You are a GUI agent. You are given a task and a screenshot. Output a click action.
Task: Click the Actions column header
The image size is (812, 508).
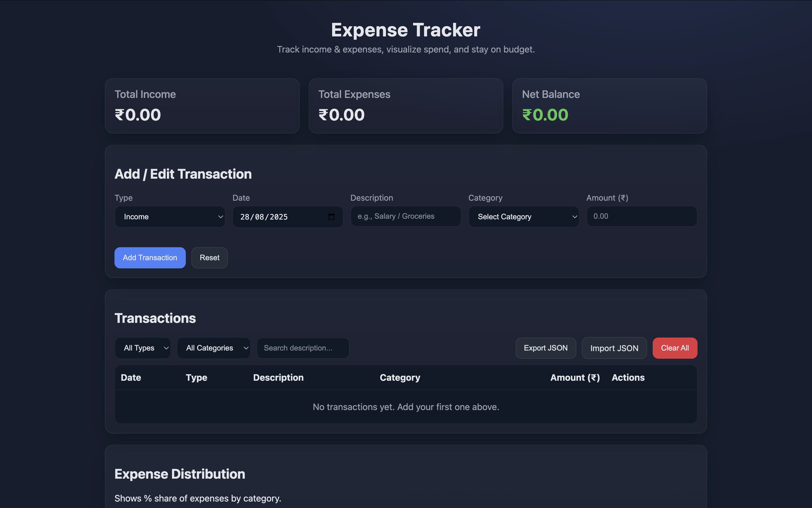pos(628,378)
